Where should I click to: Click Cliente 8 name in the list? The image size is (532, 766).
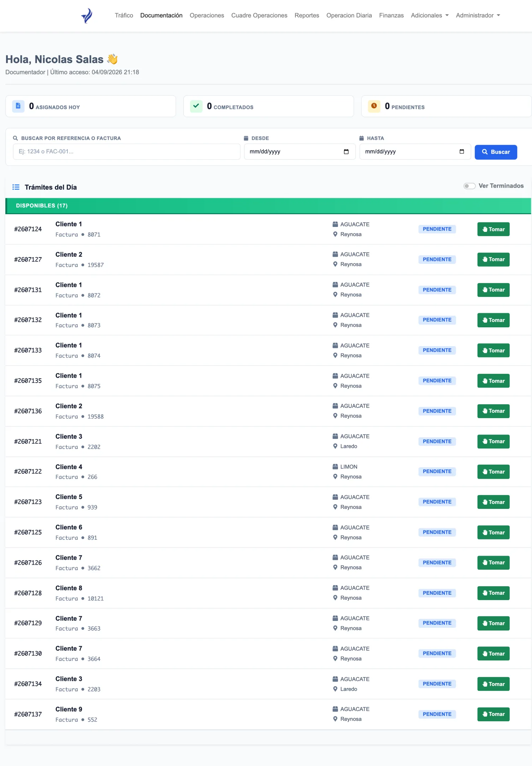click(x=69, y=588)
